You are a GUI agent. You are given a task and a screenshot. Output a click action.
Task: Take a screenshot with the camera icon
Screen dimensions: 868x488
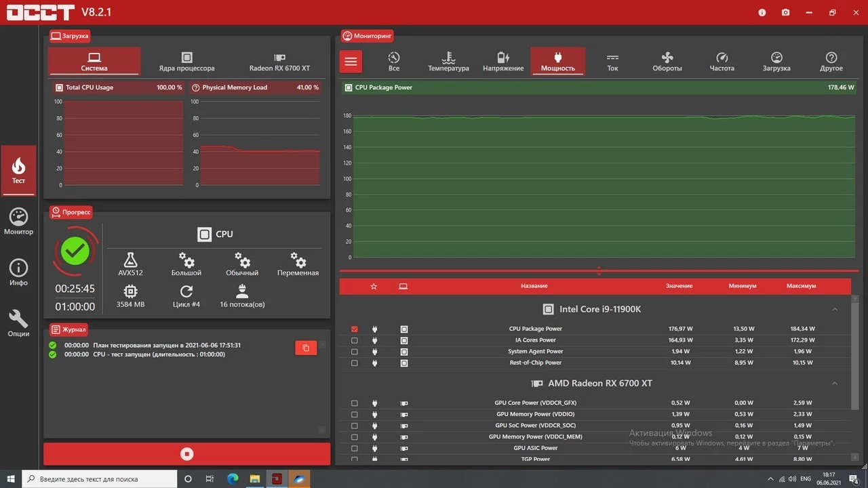[785, 12]
